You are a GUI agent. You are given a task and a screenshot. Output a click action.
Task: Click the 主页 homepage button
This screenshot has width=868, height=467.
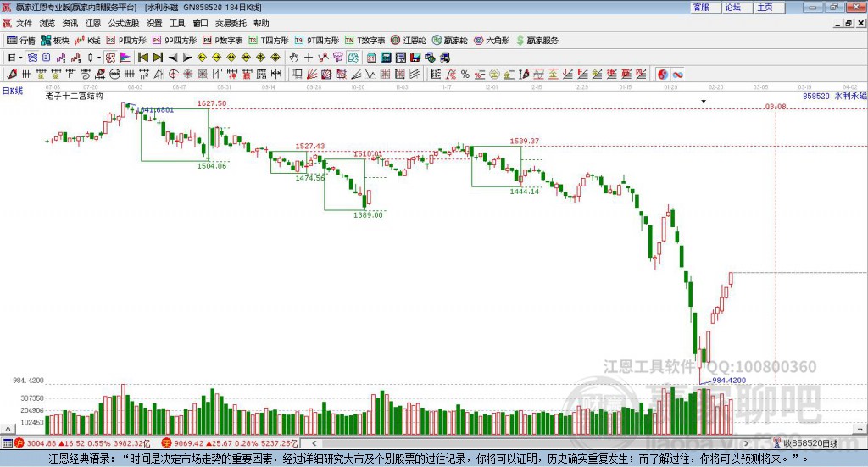pos(770,7)
